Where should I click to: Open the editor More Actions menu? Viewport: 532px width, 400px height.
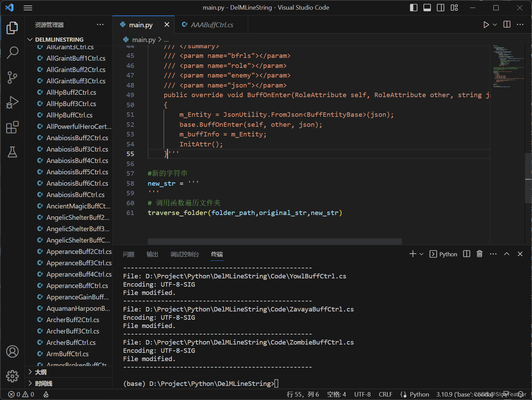[x=520, y=24]
